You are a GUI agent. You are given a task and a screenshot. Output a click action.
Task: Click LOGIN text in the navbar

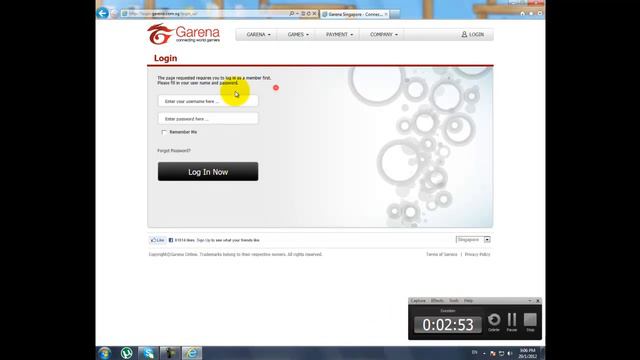(x=476, y=34)
